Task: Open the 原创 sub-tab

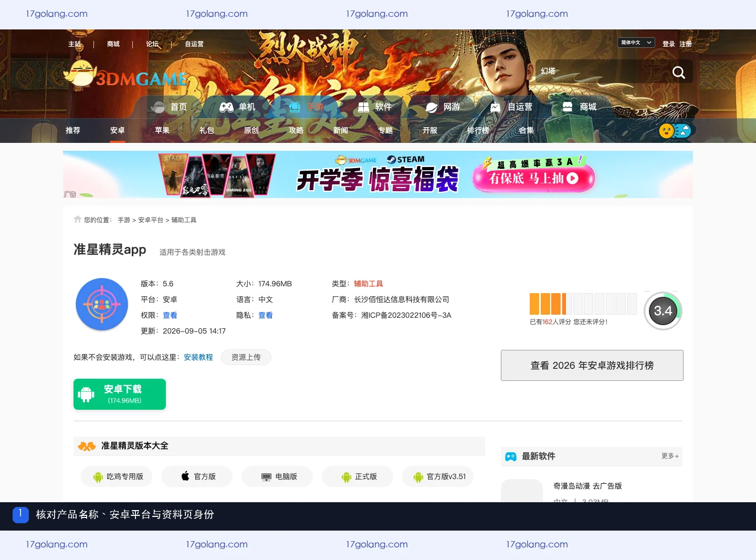Action: pyautogui.click(x=251, y=130)
